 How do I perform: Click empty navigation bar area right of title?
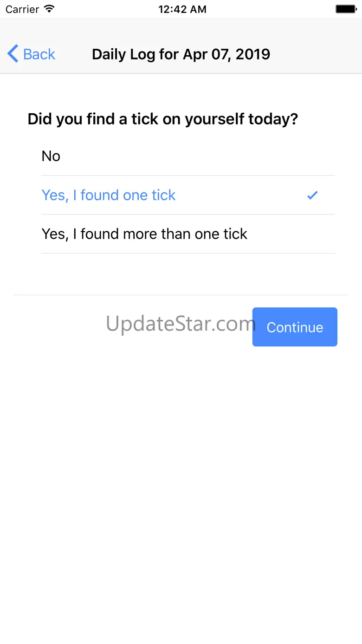coord(316,54)
